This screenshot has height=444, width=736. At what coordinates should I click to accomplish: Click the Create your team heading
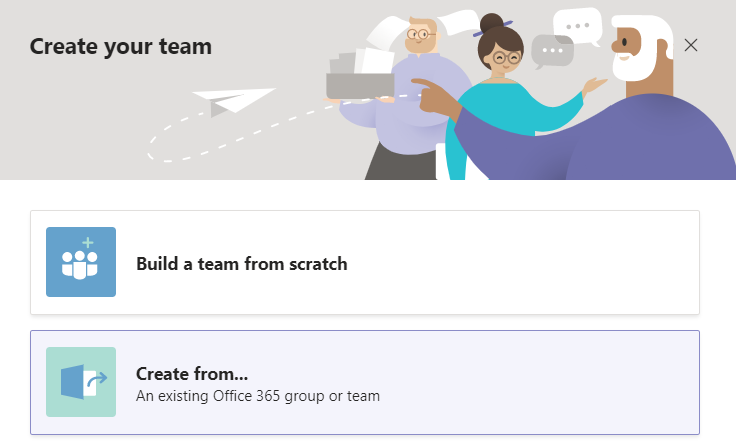click(x=121, y=46)
